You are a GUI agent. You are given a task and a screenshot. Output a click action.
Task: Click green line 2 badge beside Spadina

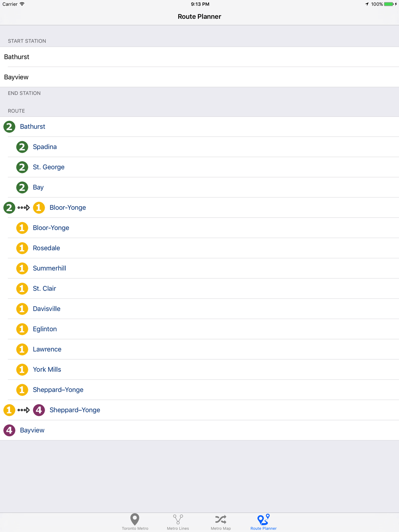[x=22, y=147]
